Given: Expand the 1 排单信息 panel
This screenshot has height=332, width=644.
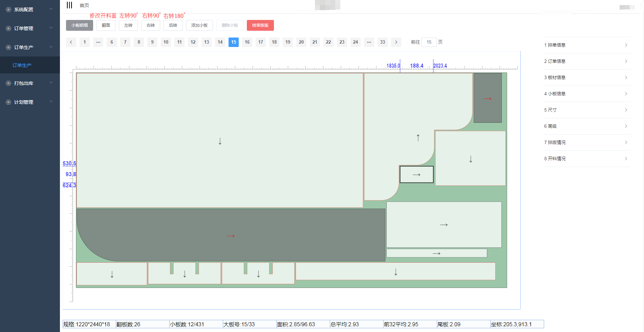Looking at the screenshot, I should (587, 45).
